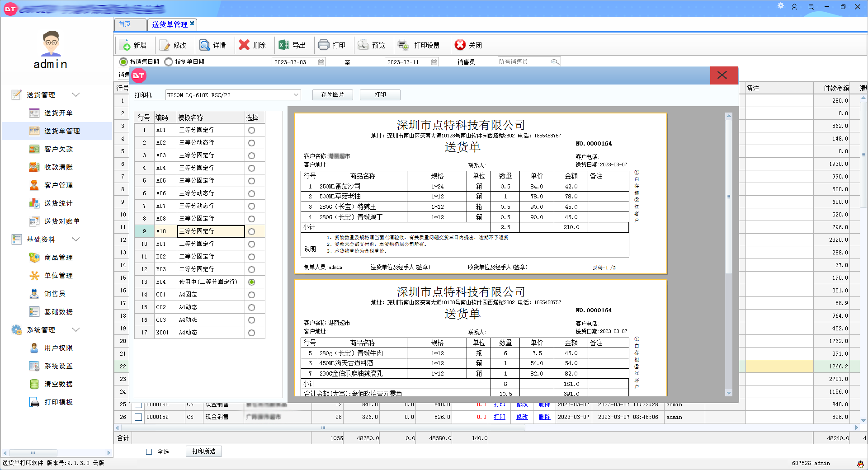Open 系统设置 in sidebar

tap(58, 366)
